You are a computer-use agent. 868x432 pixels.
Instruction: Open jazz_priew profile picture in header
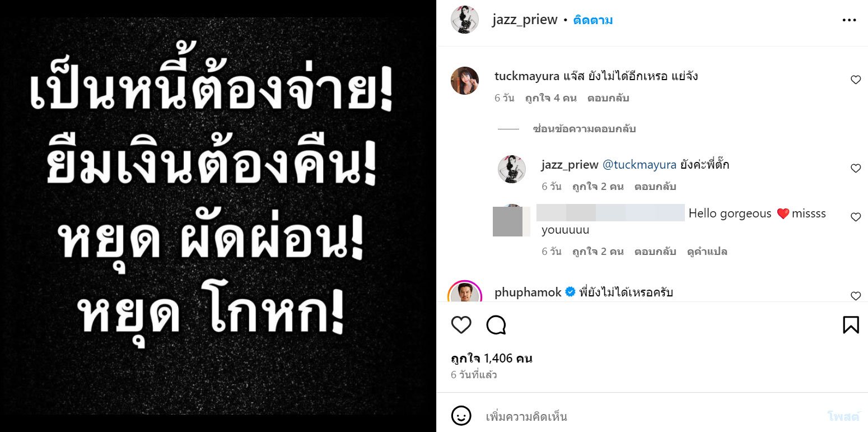click(465, 20)
